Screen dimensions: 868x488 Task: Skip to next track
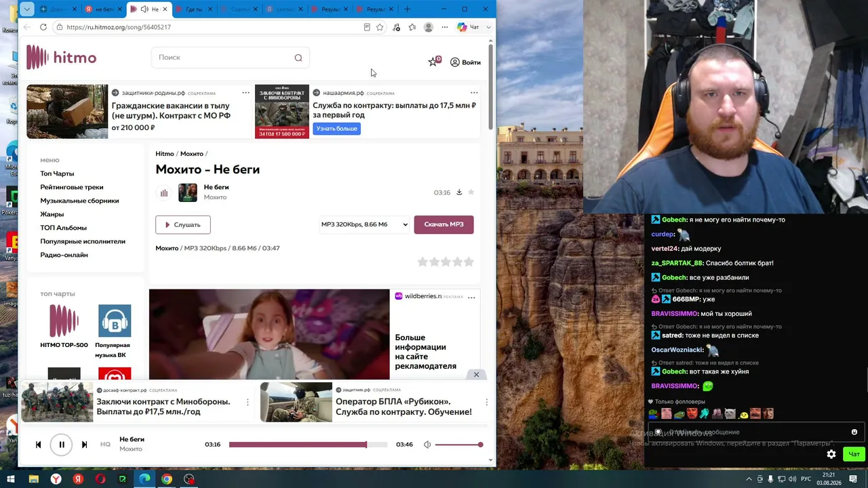click(84, 445)
